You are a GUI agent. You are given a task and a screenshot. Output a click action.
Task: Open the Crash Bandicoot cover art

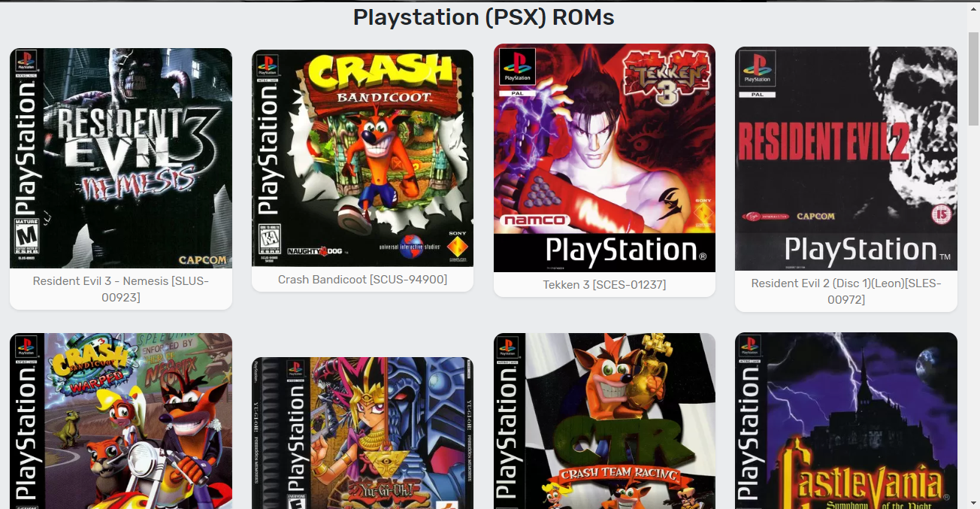pyautogui.click(x=362, y=158)
